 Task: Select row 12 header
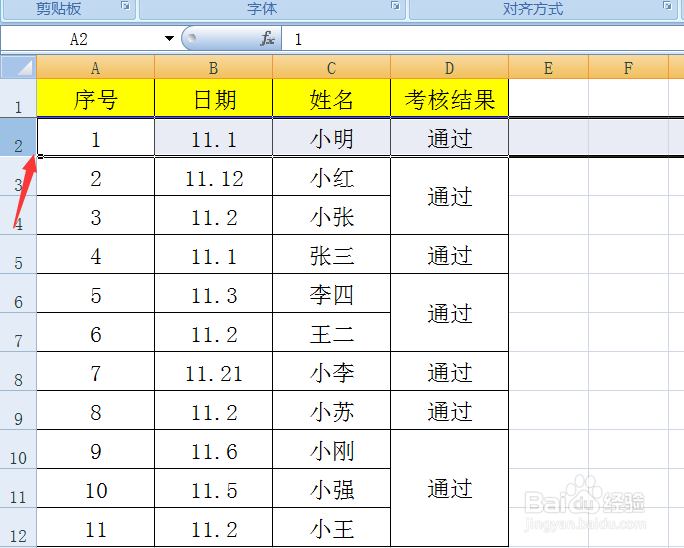(18, 527)
